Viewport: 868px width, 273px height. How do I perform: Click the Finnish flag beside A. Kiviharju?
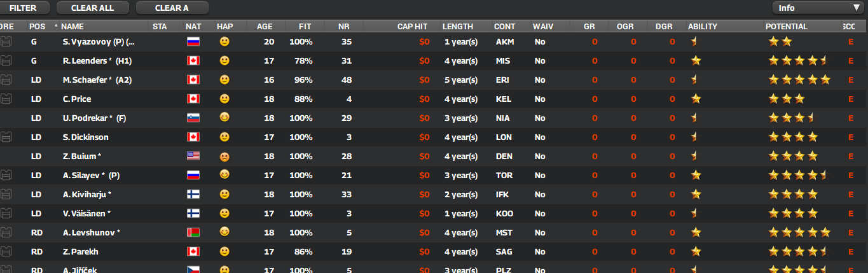(193, 195)
